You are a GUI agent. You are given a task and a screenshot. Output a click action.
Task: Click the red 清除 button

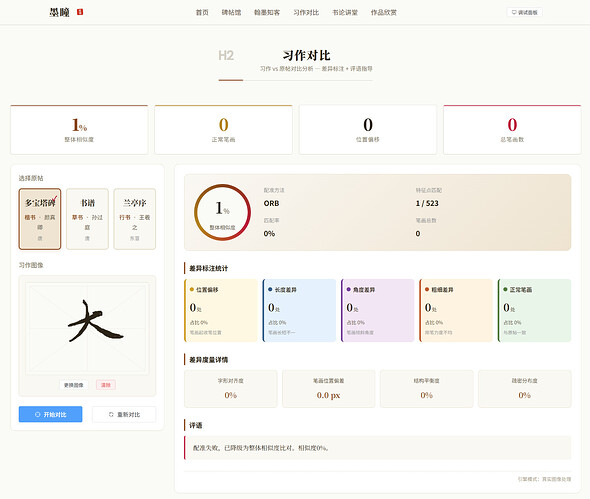click(x=106, y=385)
